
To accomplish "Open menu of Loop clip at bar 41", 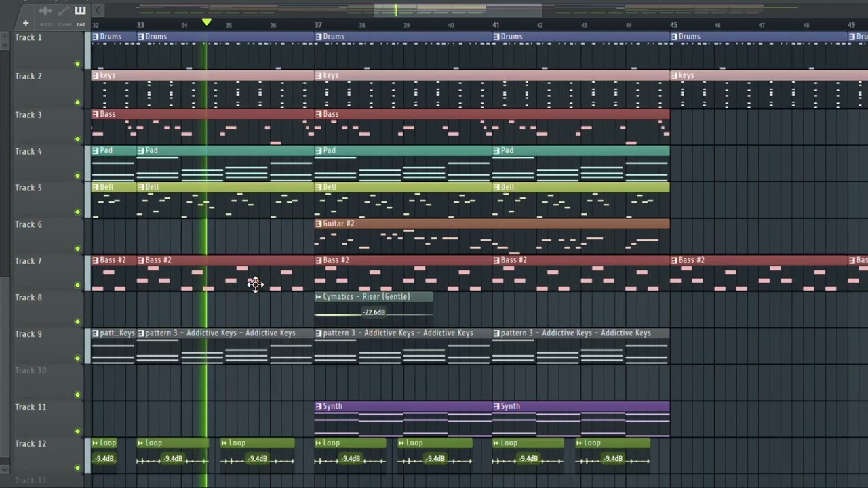I will (x=496, y=443).
